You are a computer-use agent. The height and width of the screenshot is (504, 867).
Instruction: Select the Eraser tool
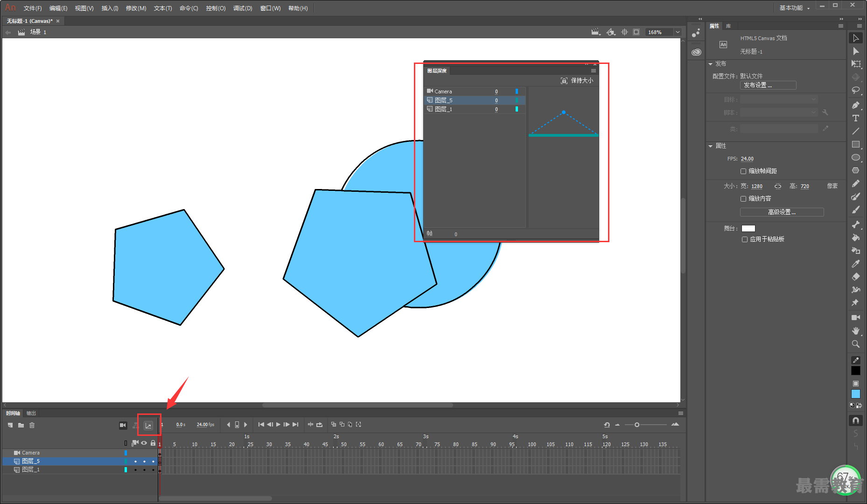[855, 277]
